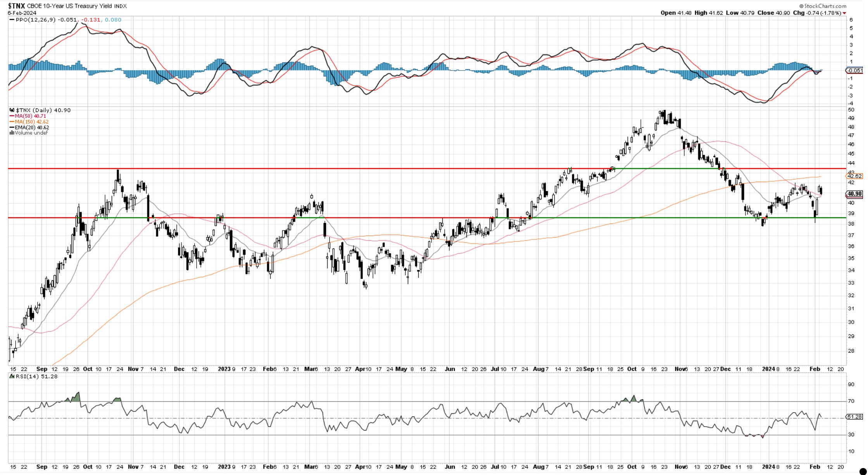Click the EMA(20) 40.62 legend entry
The height and width of the screenshot is (475, 868).
click(x=32, y=127)
